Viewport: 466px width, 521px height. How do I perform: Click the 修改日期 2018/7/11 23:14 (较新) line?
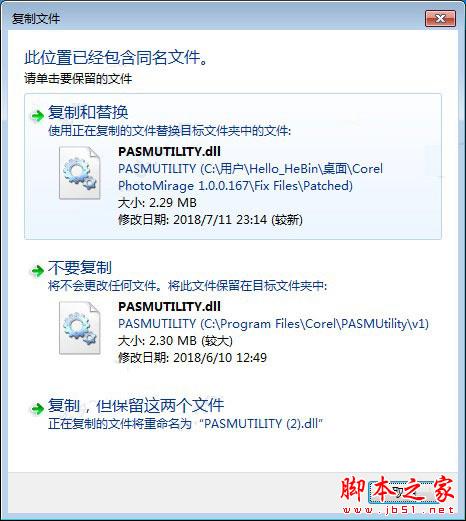pyautogui.click(x=210, y=220)
